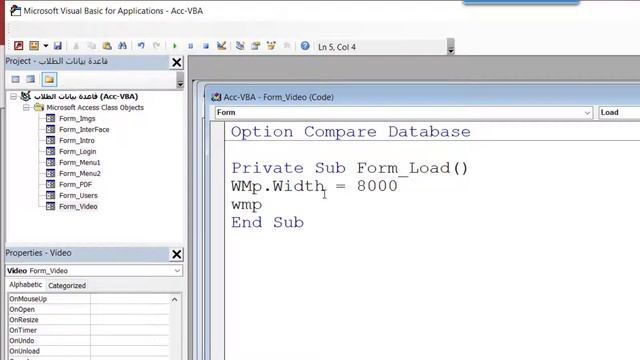Screen dimensions: 640x360
Task: Click the Insert Module icon
Action: click(x=34, y=46)
